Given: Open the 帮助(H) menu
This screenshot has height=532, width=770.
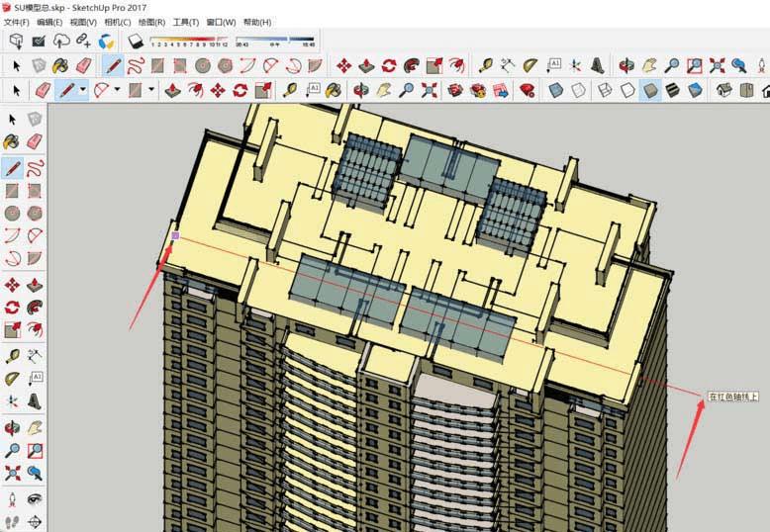Looking at the screenshot, I should click(x=257, y=22).
